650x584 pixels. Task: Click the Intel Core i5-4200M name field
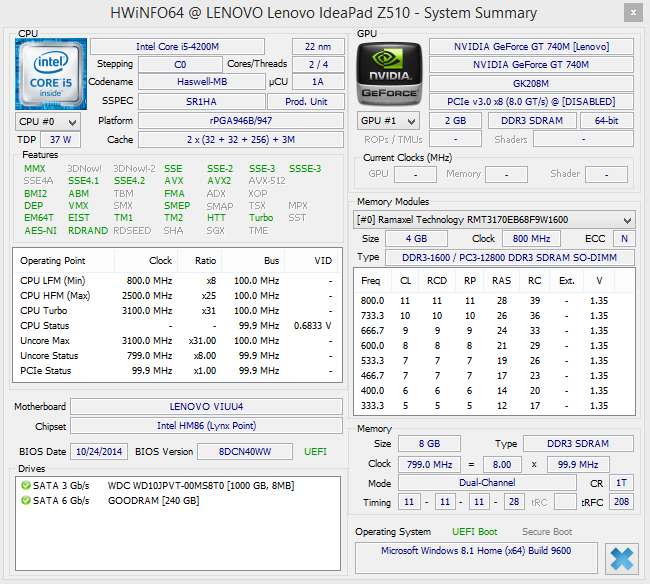click(177, 46)
